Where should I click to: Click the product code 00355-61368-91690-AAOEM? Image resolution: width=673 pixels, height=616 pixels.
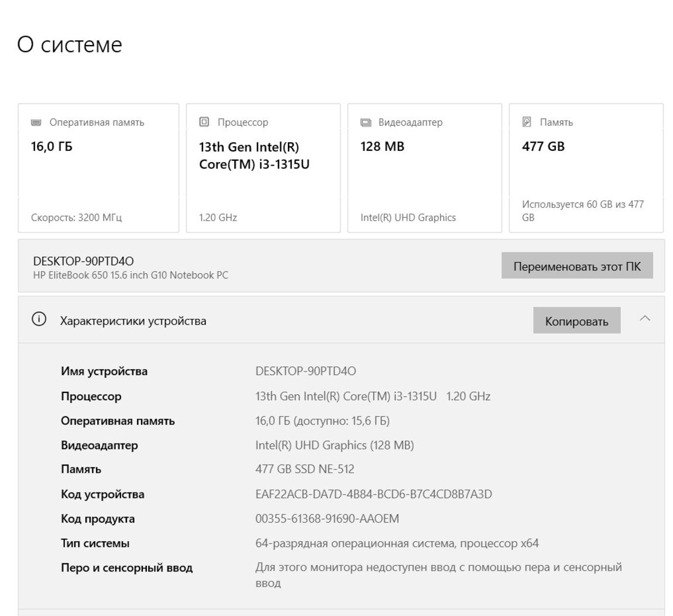327,519
